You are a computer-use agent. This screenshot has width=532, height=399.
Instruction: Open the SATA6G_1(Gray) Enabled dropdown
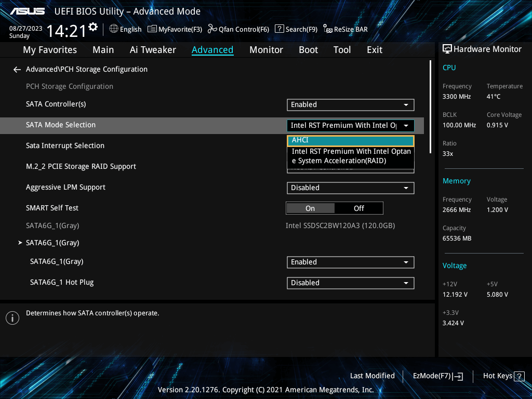tap(351, 262)
